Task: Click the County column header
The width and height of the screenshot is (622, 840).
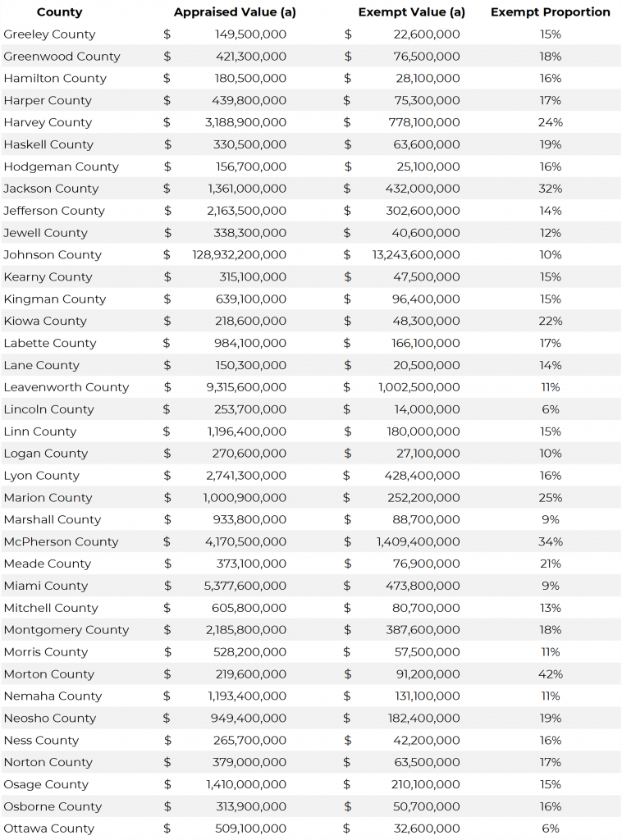Action: click(x=59, y=12)
